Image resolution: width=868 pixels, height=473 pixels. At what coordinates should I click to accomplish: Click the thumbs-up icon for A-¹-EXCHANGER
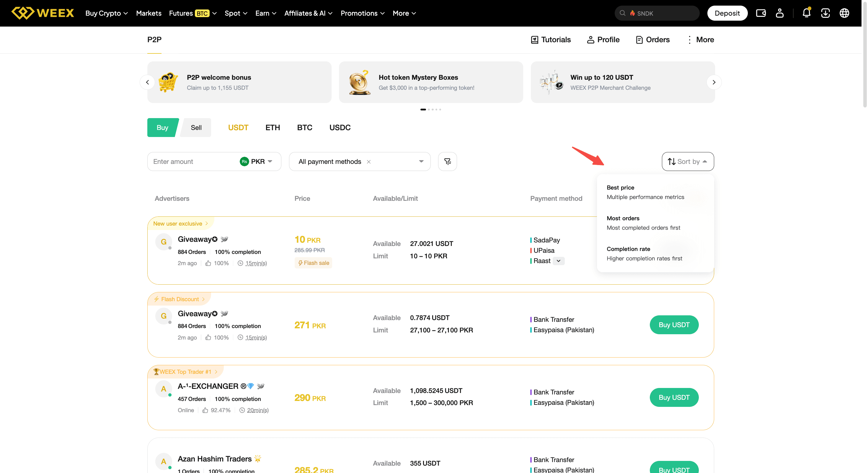tap(205, 410)
